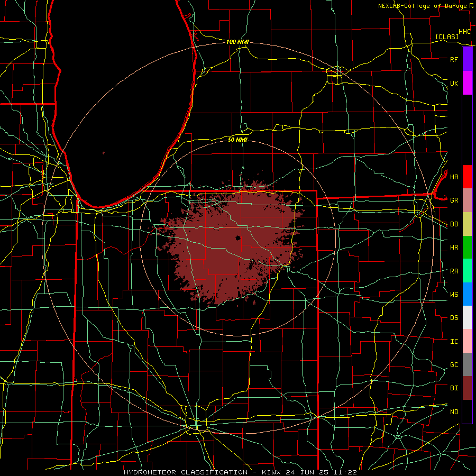
Task: Click the UK legend label
Action: click(x=454, y=83)
